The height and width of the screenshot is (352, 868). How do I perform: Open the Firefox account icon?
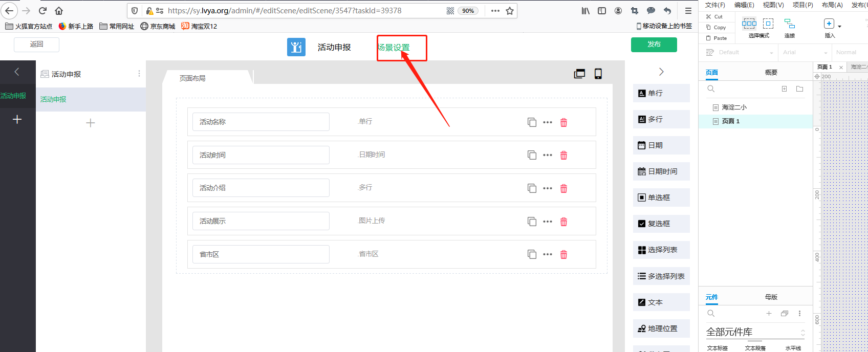[618, 11]
